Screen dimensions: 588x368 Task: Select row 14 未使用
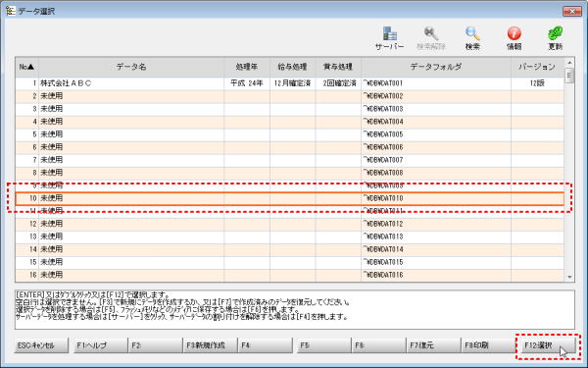tap(289, 249)
